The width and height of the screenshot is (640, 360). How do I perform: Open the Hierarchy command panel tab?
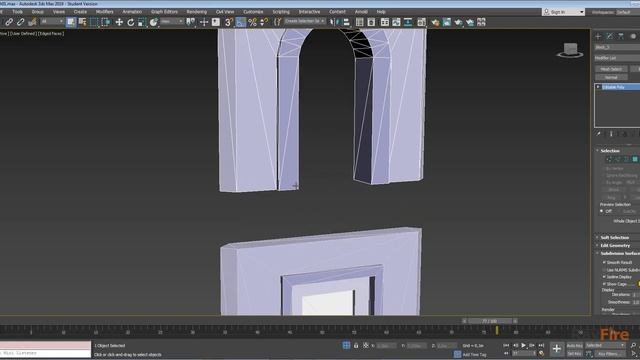[x=621, y=36]
